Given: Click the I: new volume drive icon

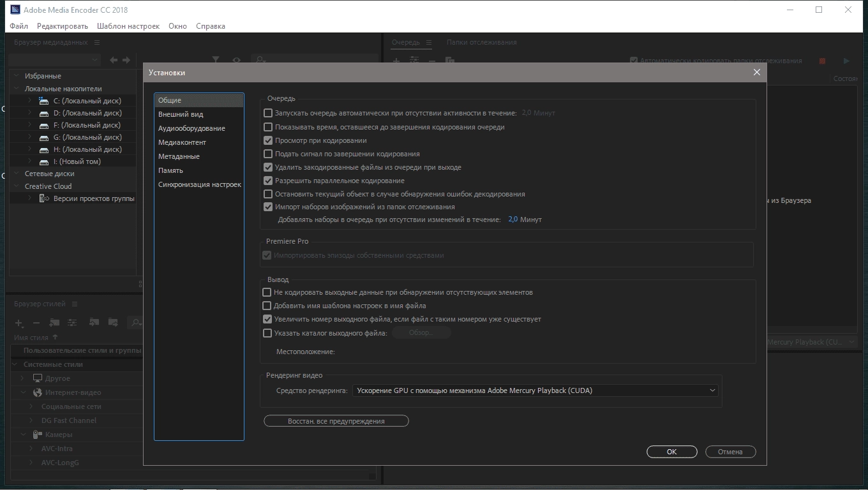Looking at the screenshot, I should 44,161.
